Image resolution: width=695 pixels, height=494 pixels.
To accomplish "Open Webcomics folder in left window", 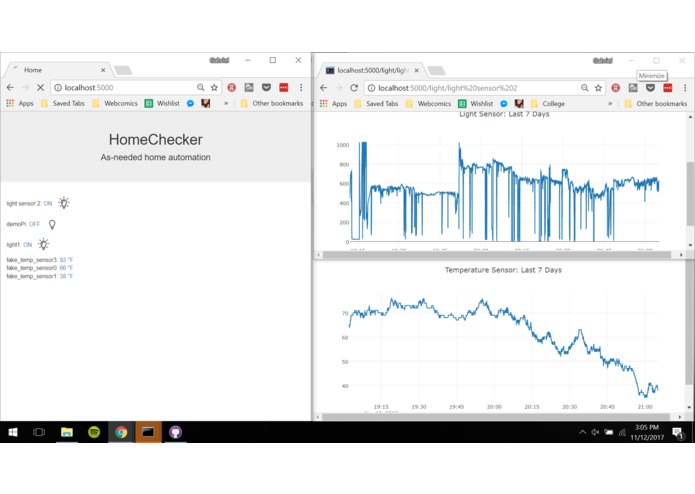I will pyautogui.click(x=115, y=103).
